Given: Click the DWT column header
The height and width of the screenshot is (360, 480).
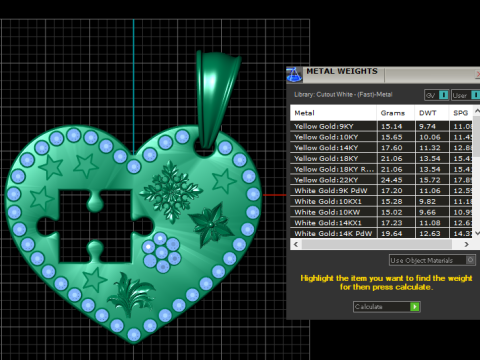Looking at the screenshot, I should 432,113.
